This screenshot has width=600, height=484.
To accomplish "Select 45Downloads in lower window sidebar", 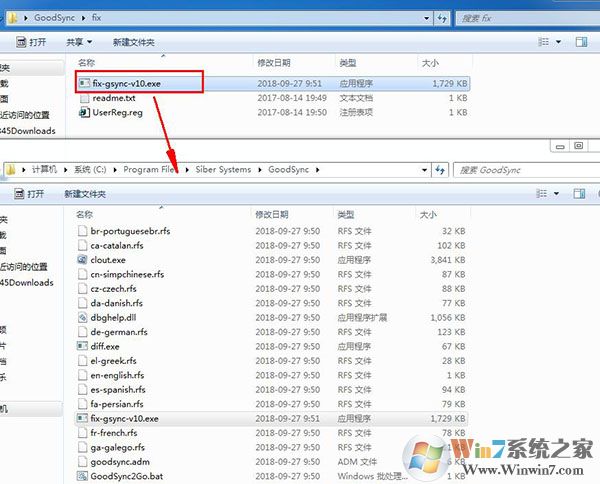I will point(27,283).
